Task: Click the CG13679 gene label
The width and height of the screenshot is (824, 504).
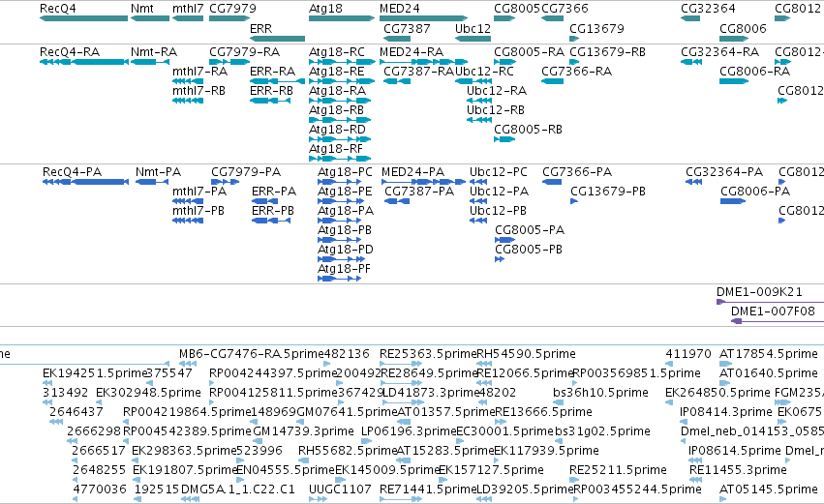Action: click(597, 29)
